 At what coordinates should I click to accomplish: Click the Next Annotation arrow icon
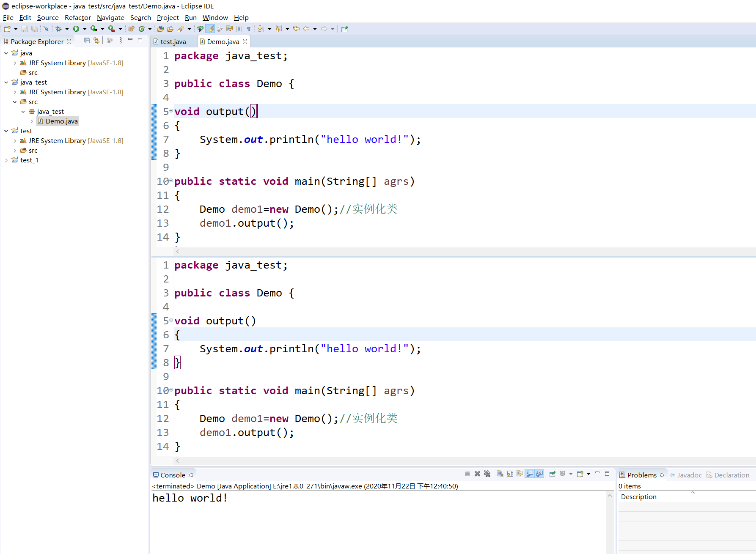click(261, 29)
